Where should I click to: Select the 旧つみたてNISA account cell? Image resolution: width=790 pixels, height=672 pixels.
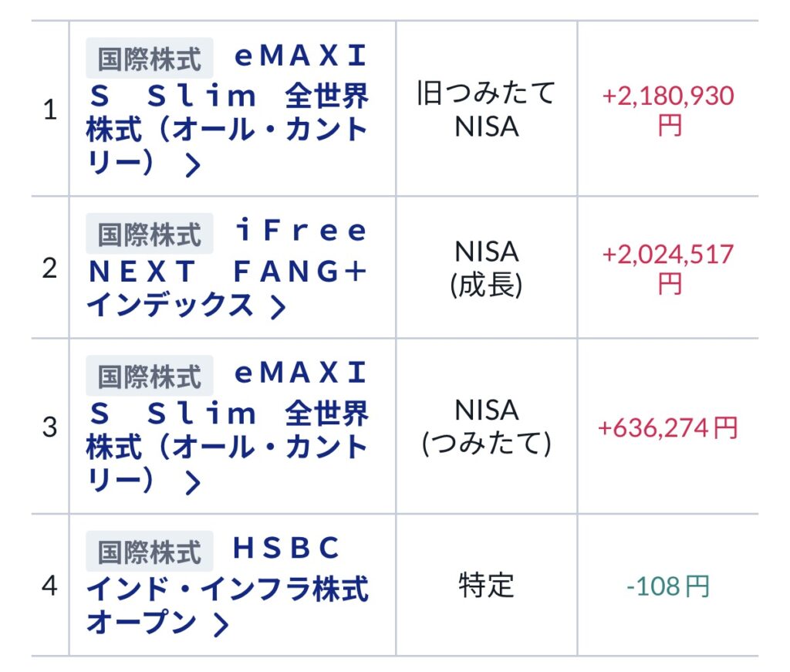486,109
